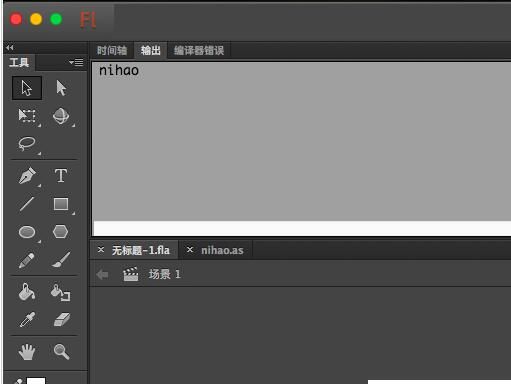
Task: Switch to the 时间轴 tab
Action: pos(112,51)
